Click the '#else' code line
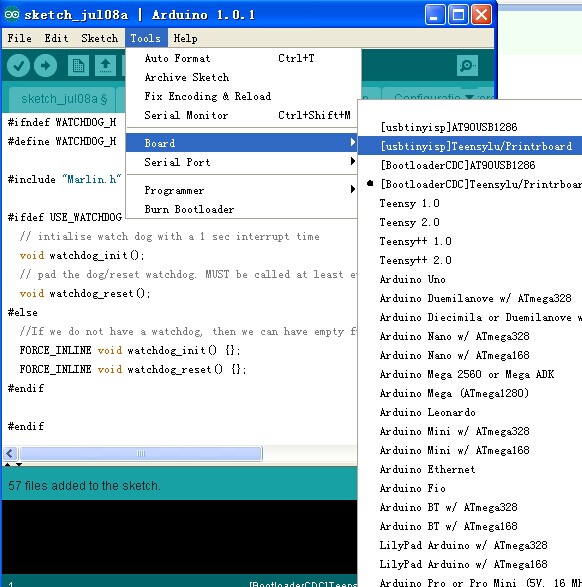The image size is (582, 587). pos(22,313)
